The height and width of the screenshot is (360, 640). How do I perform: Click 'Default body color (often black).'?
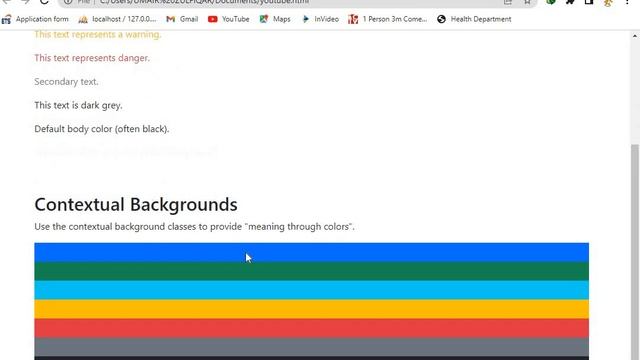coord(102,129)
